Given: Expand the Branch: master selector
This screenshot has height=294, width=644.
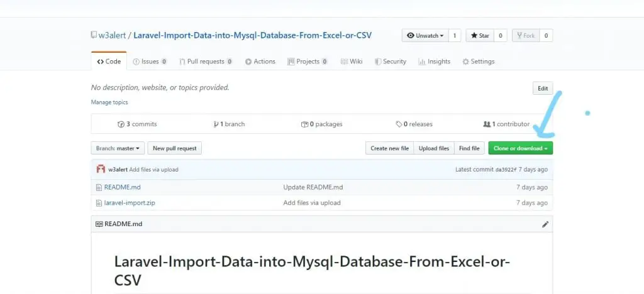Looking at the screenshot, I should coord(118,148).
